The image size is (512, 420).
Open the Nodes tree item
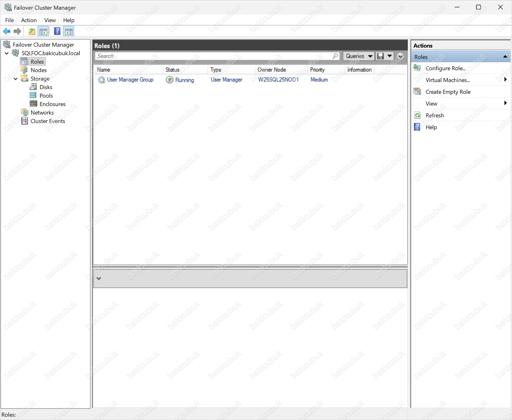coord(38,70)
